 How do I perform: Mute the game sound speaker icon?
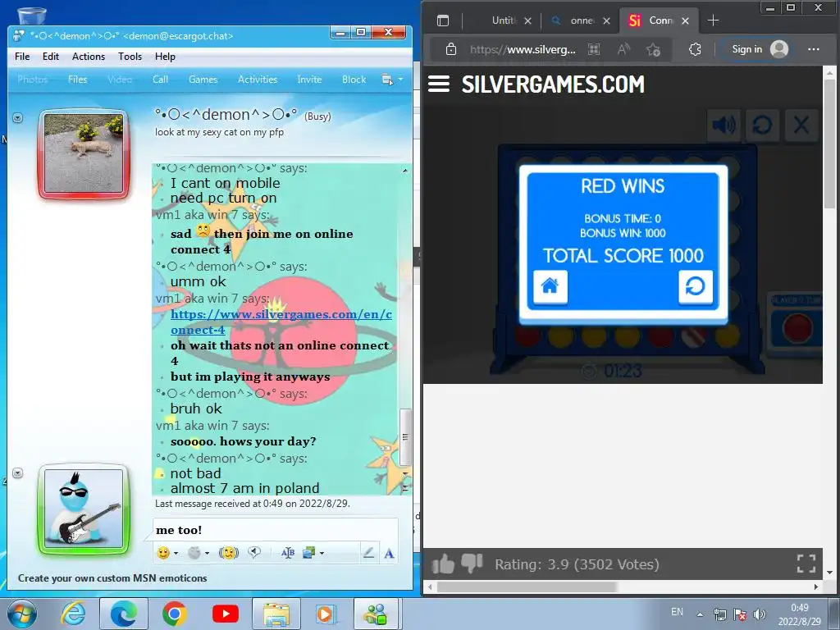724,126
